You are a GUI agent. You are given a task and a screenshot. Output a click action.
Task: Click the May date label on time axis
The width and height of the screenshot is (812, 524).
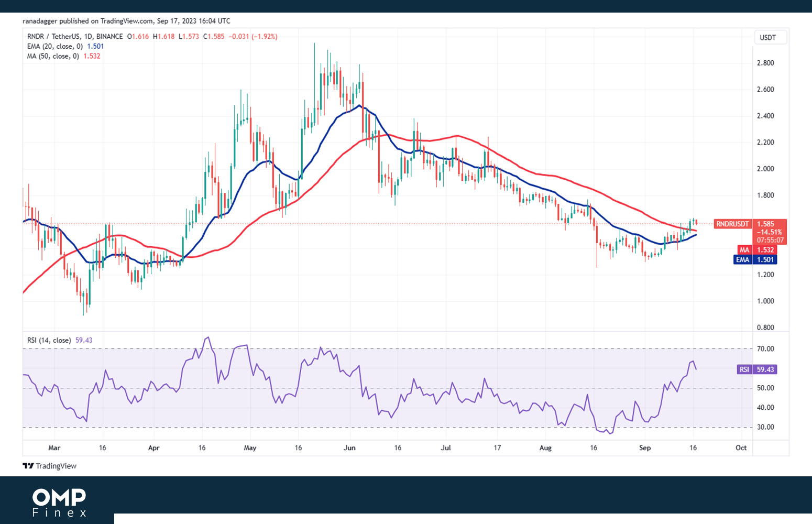tap(250, 448)
